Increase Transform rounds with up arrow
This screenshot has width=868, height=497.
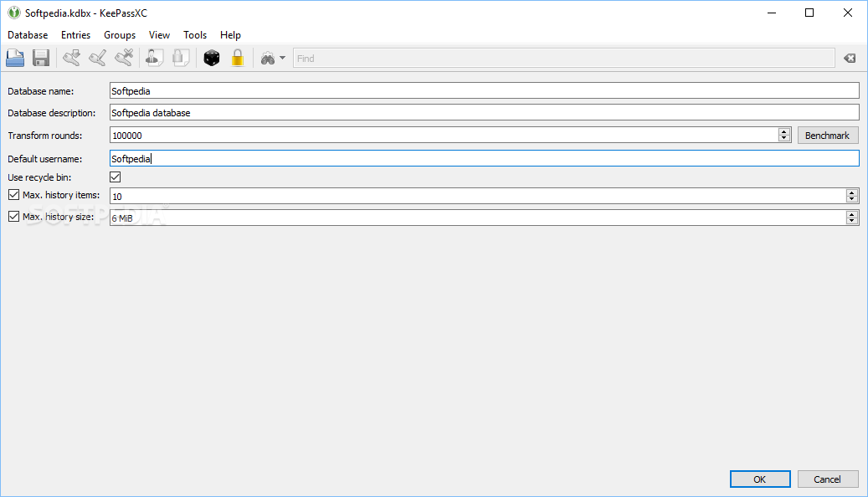pyautogui.click(x=783, y=131)
